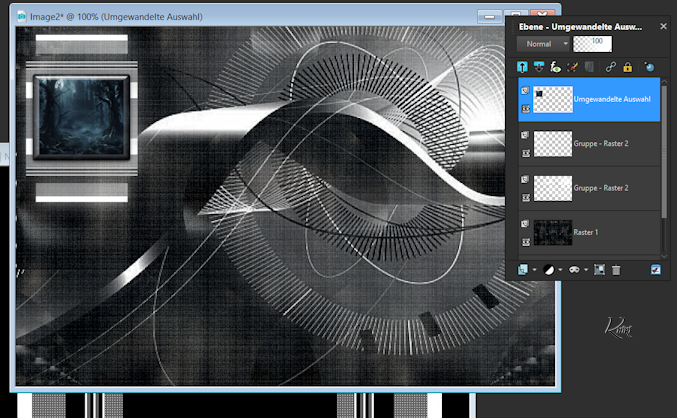
Task: Toggle the checkbox icon at panel bottom right
Action: [x=656, y=269]
